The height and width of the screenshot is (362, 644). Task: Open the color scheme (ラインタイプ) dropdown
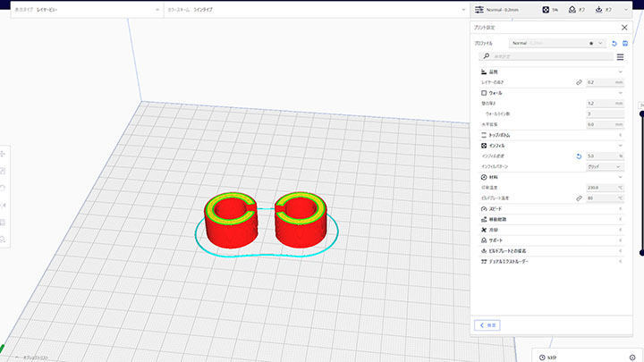point(317,10)
